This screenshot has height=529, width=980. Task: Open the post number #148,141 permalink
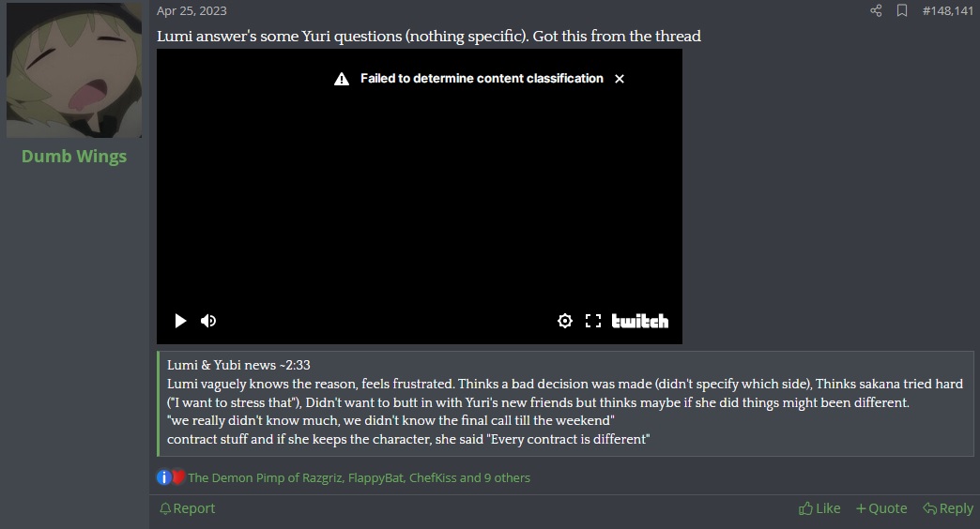click(947, 10)
